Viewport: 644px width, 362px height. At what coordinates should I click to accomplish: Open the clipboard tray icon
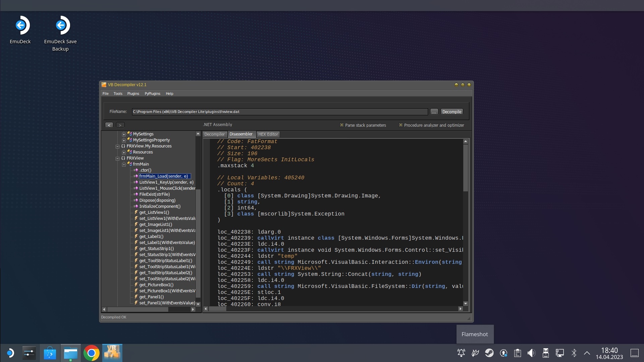[518, 353]
